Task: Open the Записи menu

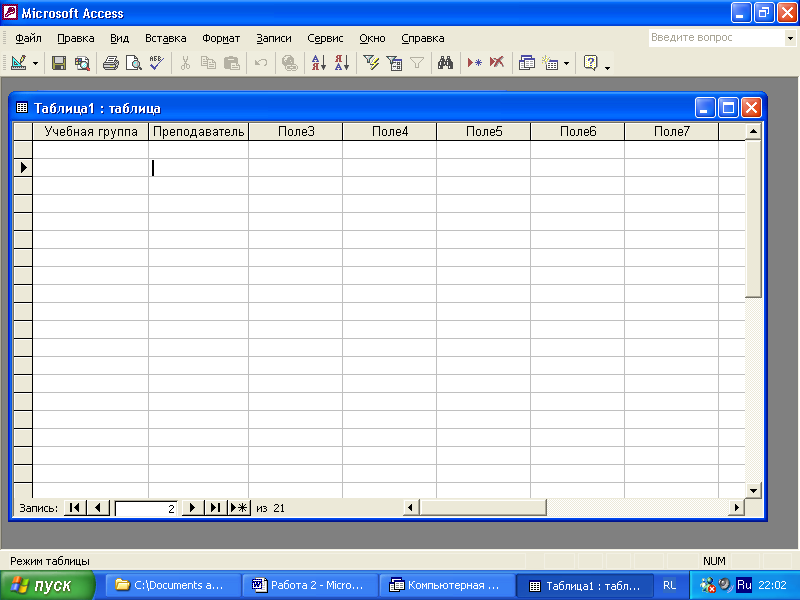Action: pos(273,38)
